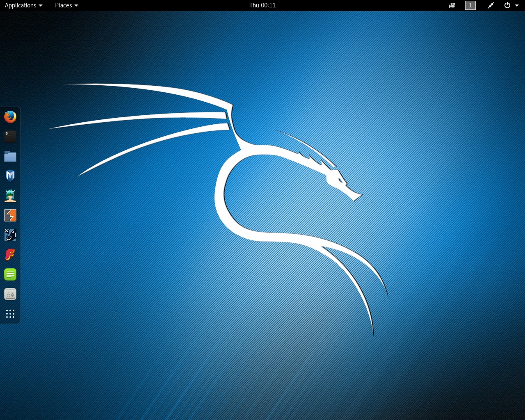Open the screen recorder camera indicator
The image size is (525, 420).
tap(452, 5)
